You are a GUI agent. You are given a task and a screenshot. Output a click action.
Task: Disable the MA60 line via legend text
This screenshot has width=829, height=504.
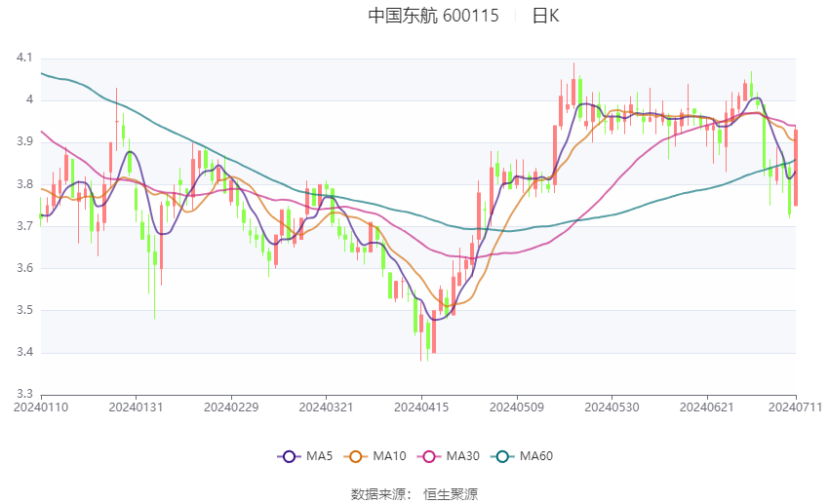(x=535, y=456)
